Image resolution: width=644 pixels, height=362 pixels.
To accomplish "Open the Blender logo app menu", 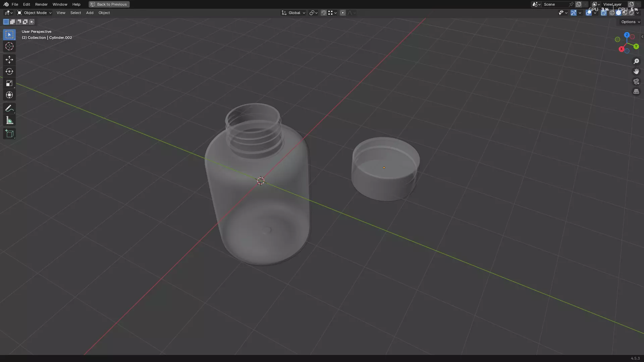I will [6, 4].
